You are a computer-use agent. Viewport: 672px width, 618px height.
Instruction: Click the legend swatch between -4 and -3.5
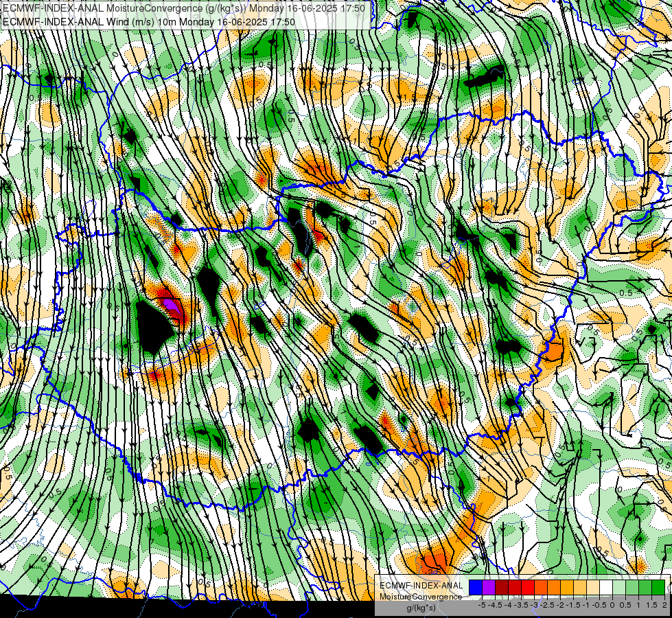[x=515, y=588]
